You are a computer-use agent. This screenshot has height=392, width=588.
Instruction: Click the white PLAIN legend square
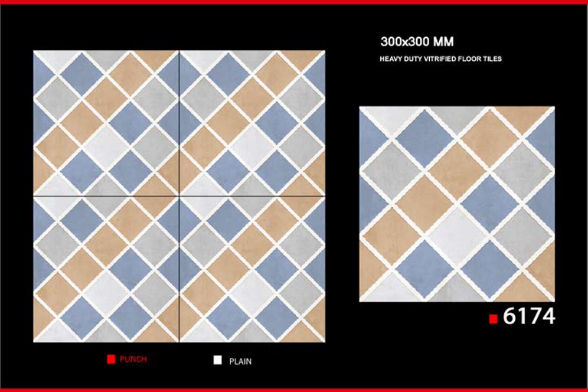(x=218, y=360)
